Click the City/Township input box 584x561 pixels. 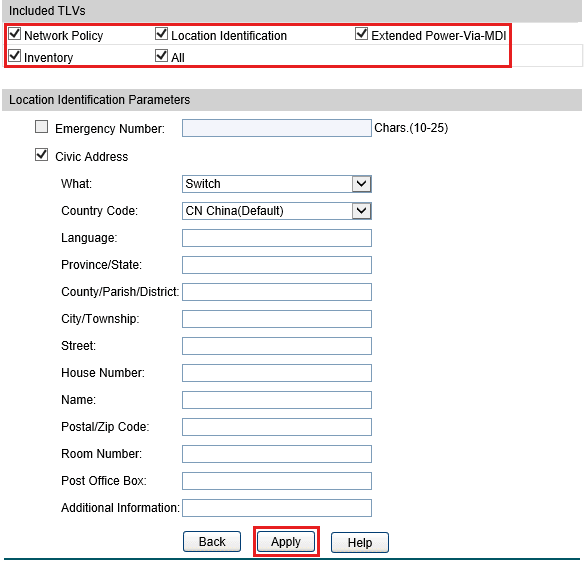(x=277, y=319)
